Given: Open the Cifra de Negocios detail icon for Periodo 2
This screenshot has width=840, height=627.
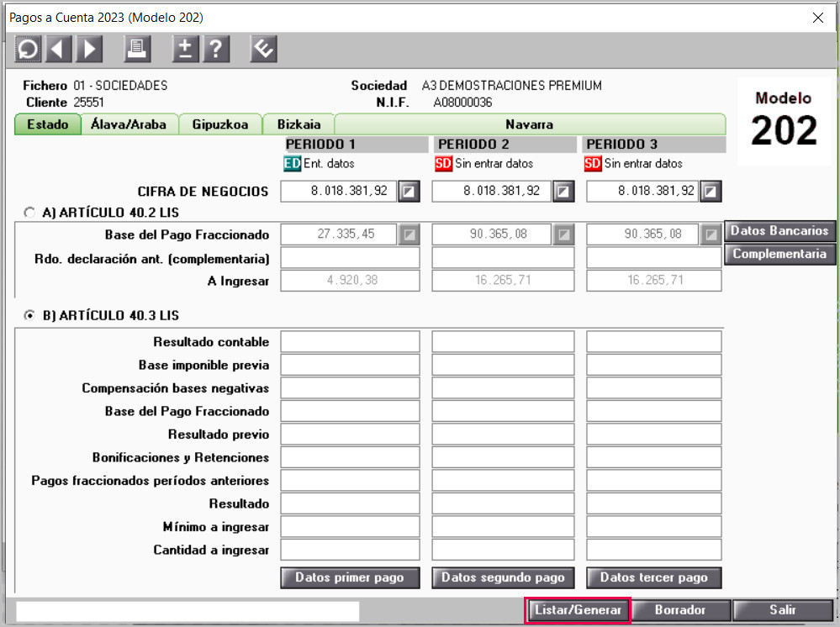Looking at the screenshot, I should click(x=563, y=191).
